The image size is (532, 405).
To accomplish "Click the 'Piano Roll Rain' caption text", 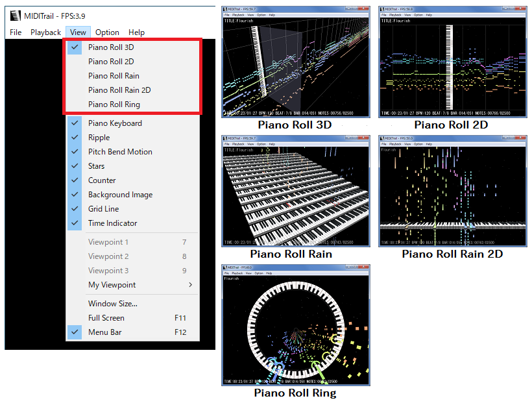I will pyautogui.click(x=291, y=254).
